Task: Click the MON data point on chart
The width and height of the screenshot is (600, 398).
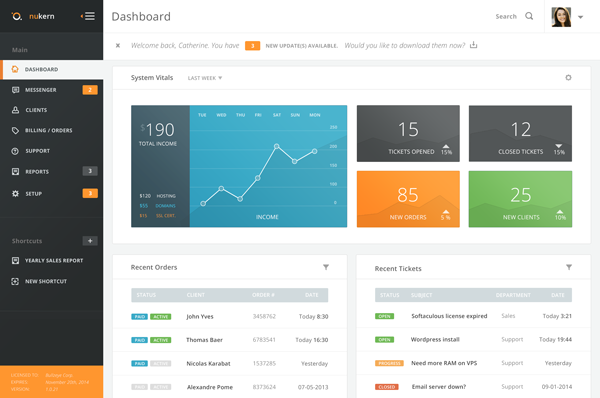Action: [x=315, y=152]
